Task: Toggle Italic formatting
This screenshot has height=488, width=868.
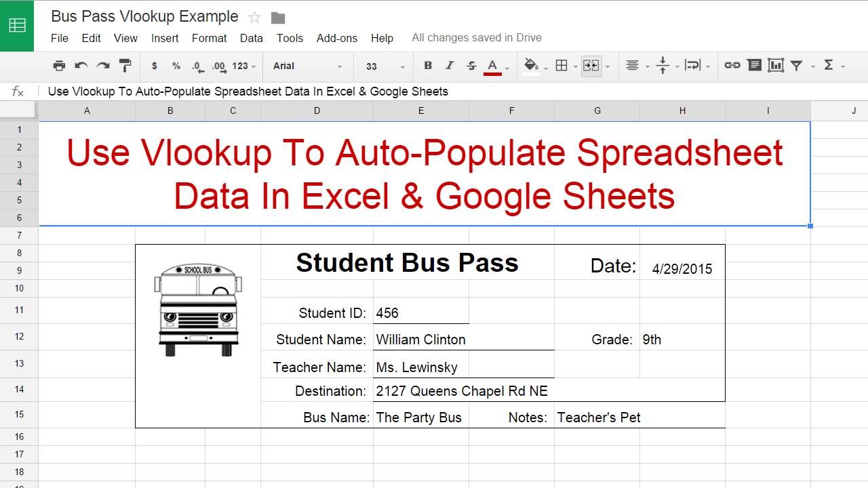Action: 449,66
